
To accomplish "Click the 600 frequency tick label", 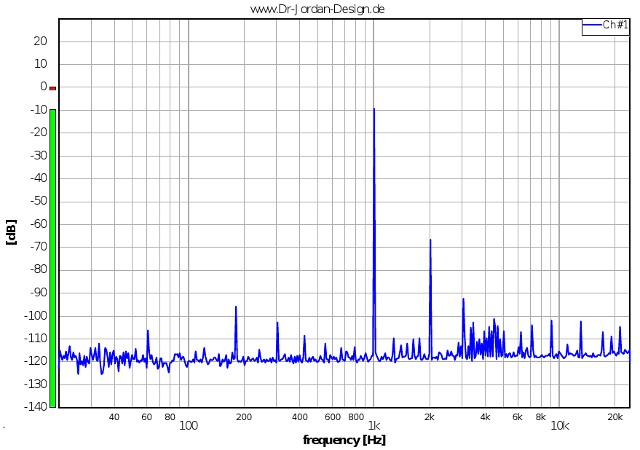I will (333, 417).
